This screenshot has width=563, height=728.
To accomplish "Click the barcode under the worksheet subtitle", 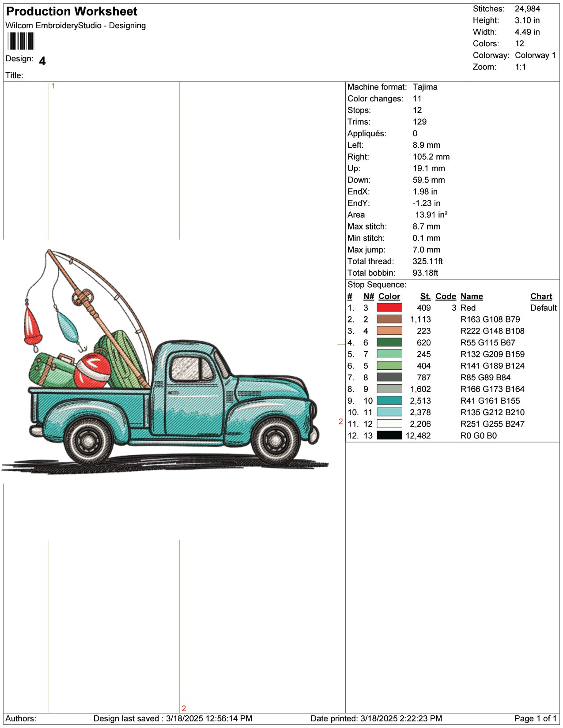I will click(21, 41).
